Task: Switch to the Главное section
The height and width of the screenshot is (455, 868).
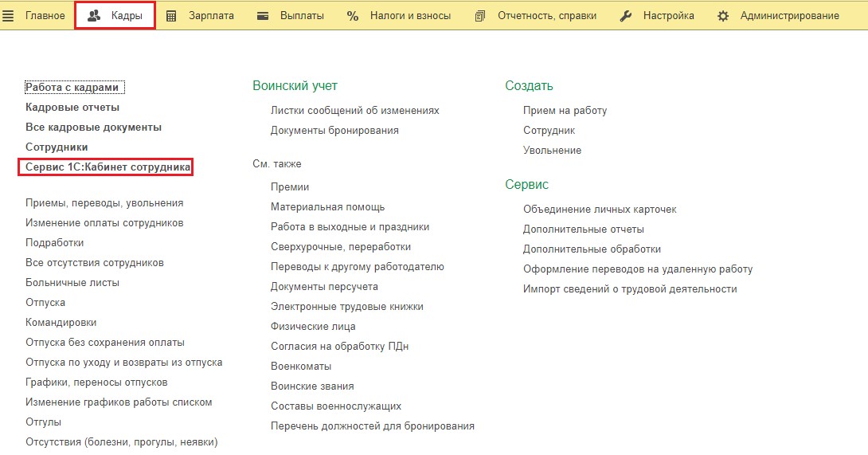Action: point(45,16)
